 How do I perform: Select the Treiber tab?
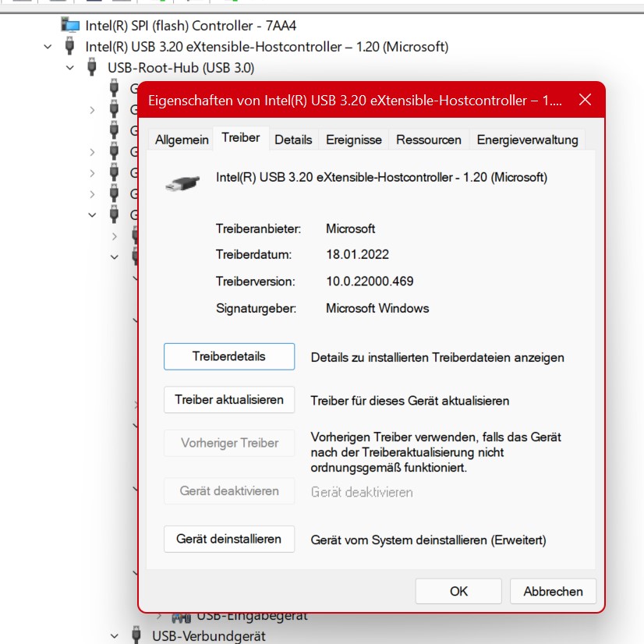tap(241, 137)
